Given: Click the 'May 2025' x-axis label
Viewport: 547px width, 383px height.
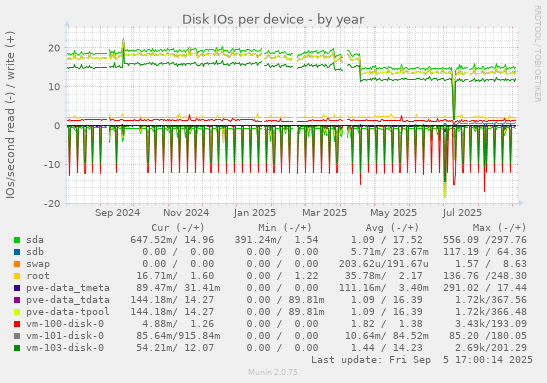Looking at the screenshot, I should pos(393,213).
